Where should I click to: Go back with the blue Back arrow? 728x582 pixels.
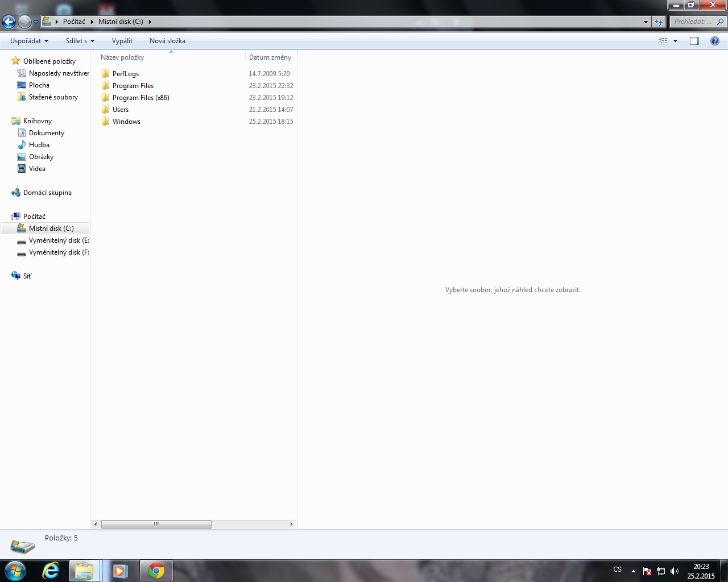click(x=9, y=22)
